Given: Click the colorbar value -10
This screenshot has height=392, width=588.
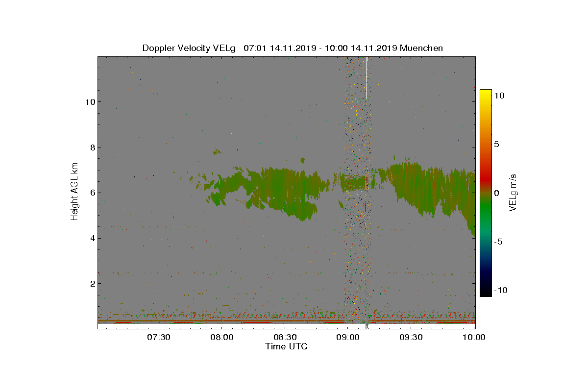Looking at the screenshot, I should tap(501, 290).
